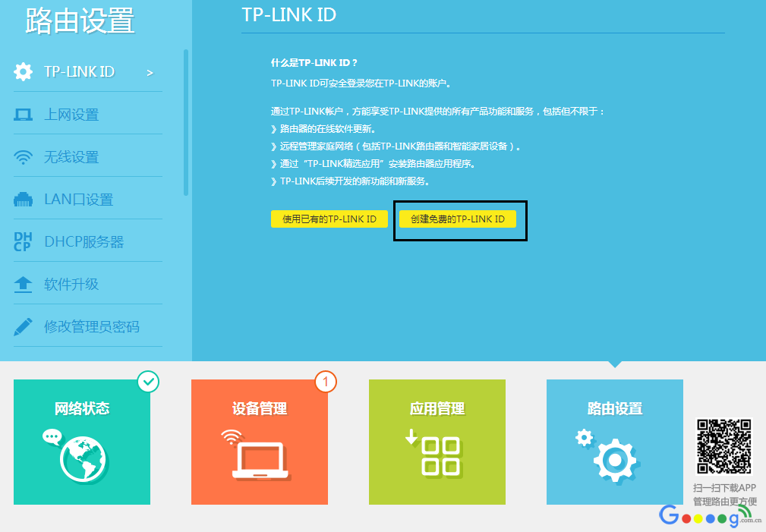This screenshot has width=766, height=532.
Task: Click the green checkmark badge on 网络状态
Action: pos(148,382)
